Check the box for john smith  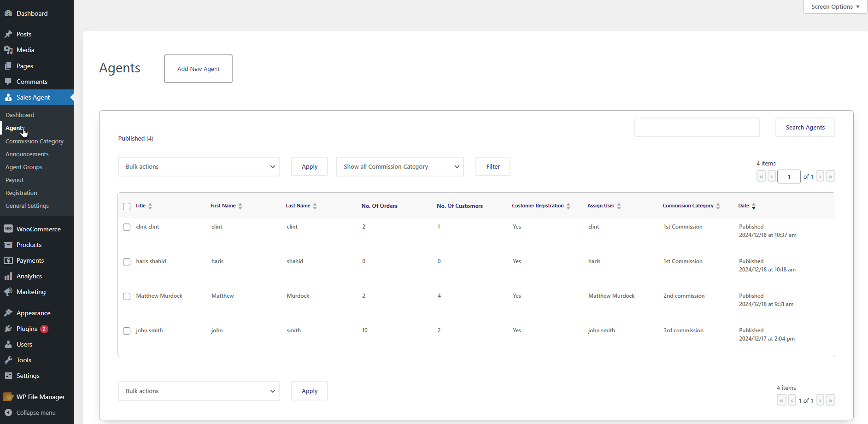tap(127, 331)
